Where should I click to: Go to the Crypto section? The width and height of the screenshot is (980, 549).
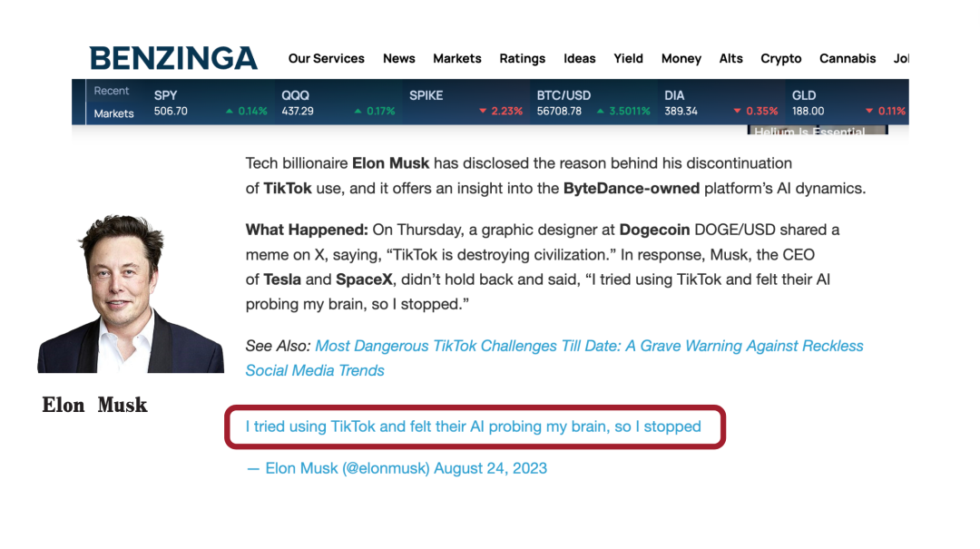point(780,59)
